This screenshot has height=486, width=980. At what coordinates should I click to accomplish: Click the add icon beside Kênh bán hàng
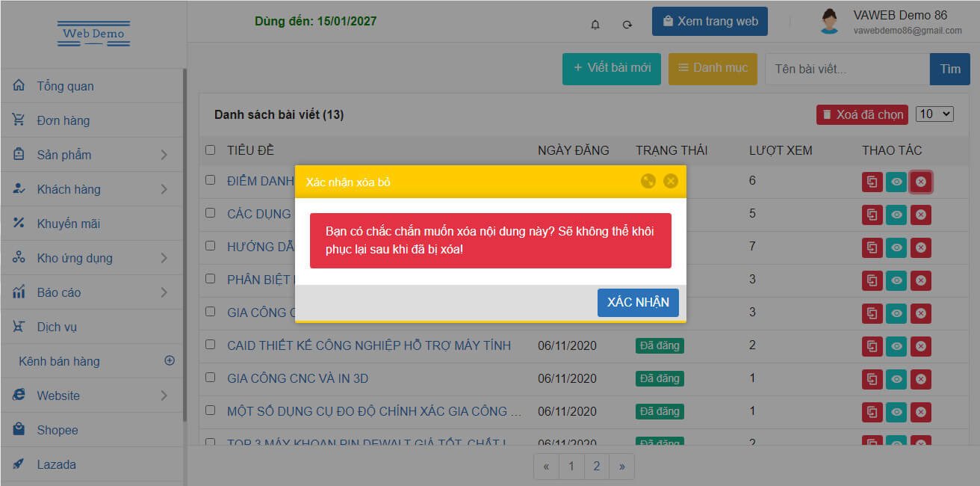170,360
